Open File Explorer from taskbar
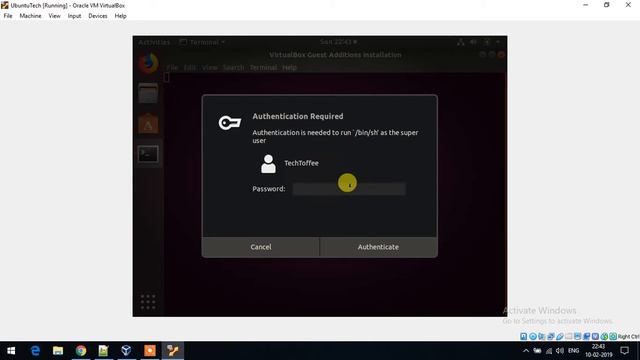Viewport: 640px width, 360px height. pyautogui.click(x=58, y=351)
